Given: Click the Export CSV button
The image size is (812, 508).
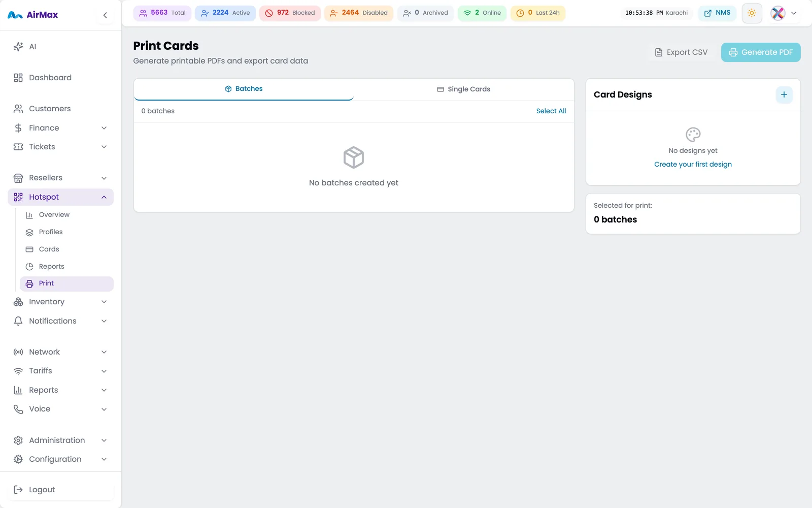Looking at the screenshot, I should pos(681,52).
